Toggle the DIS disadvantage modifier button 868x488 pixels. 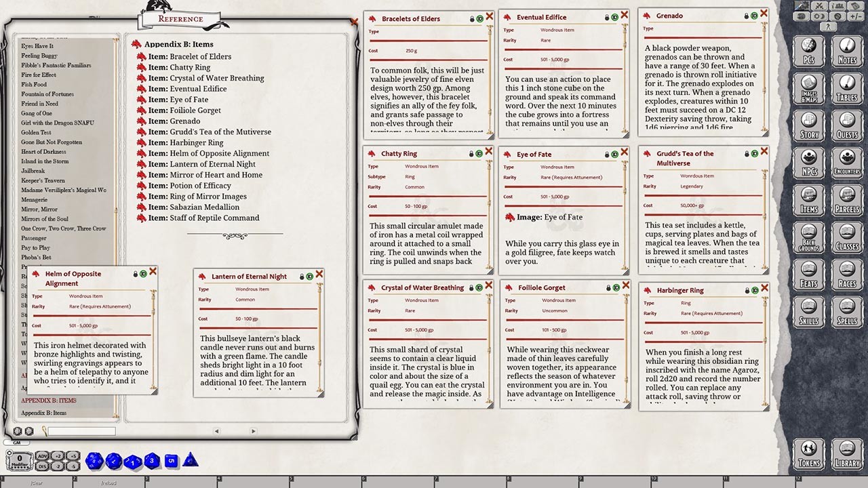42,466
